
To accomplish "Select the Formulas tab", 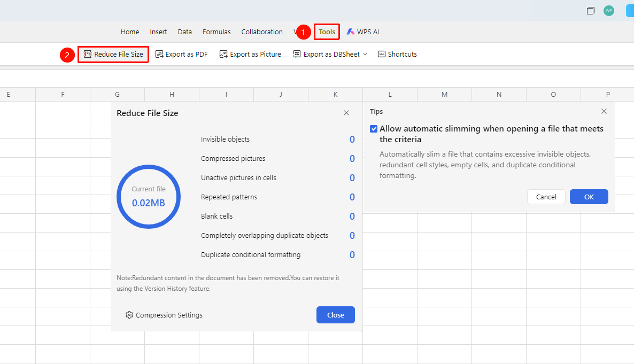I will [x=217, y=32].
